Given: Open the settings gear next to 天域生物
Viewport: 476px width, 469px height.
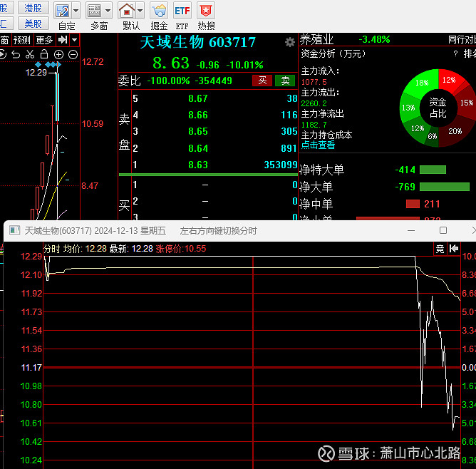Looking at the screenshot, I should pyautogui.click(x=290, y=42).
